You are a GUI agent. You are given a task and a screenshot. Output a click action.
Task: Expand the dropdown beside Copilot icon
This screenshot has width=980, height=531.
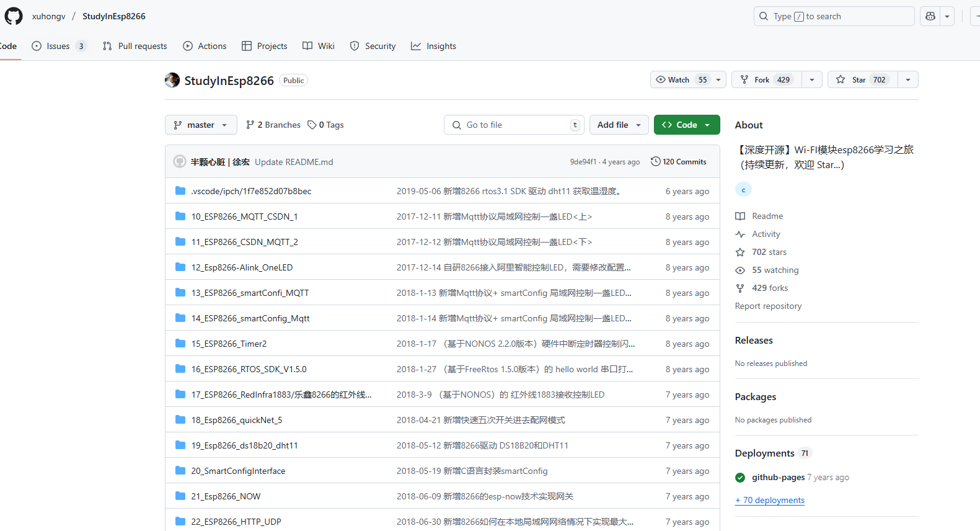tap(947, 16)
